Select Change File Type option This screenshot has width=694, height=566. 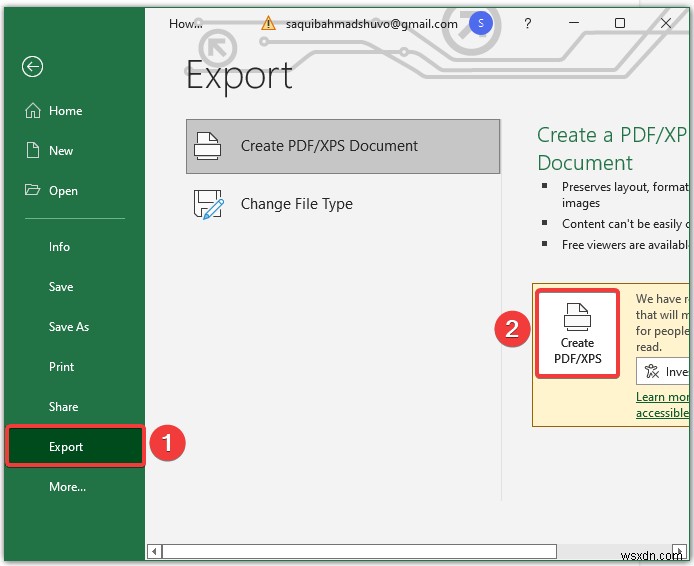click(343, 204)
